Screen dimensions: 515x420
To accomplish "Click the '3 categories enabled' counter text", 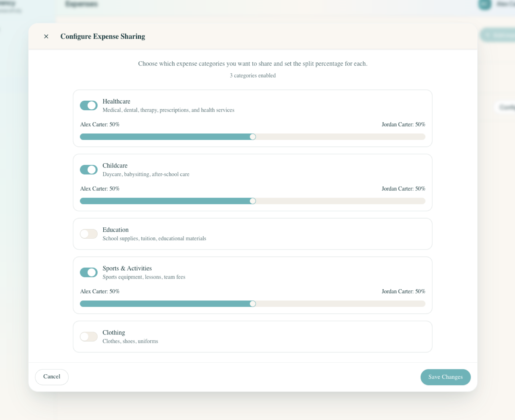I will [x=253, y=75].
